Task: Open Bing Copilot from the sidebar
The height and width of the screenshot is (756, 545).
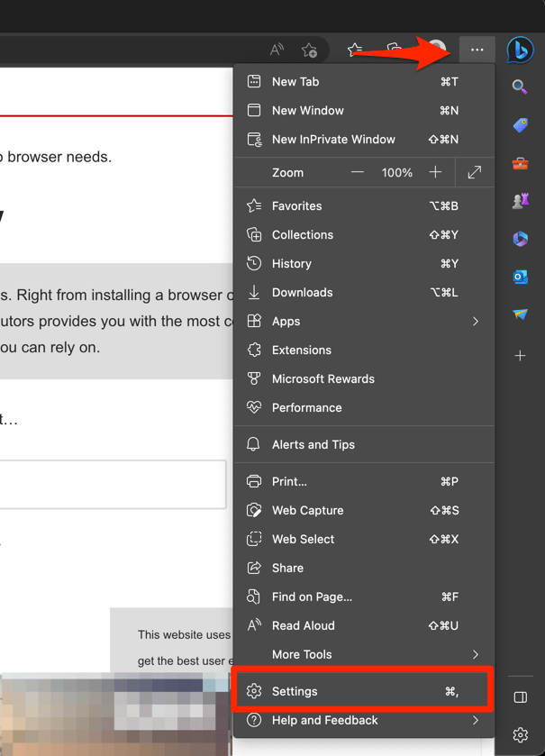Action: (x=521, y=50)
